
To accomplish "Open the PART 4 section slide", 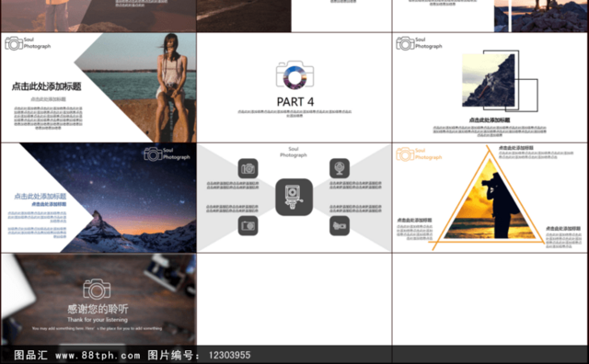I will 294,87.
